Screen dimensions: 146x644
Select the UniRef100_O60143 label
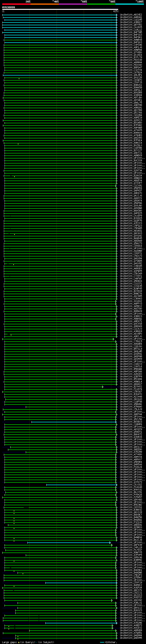coord(131,399)
